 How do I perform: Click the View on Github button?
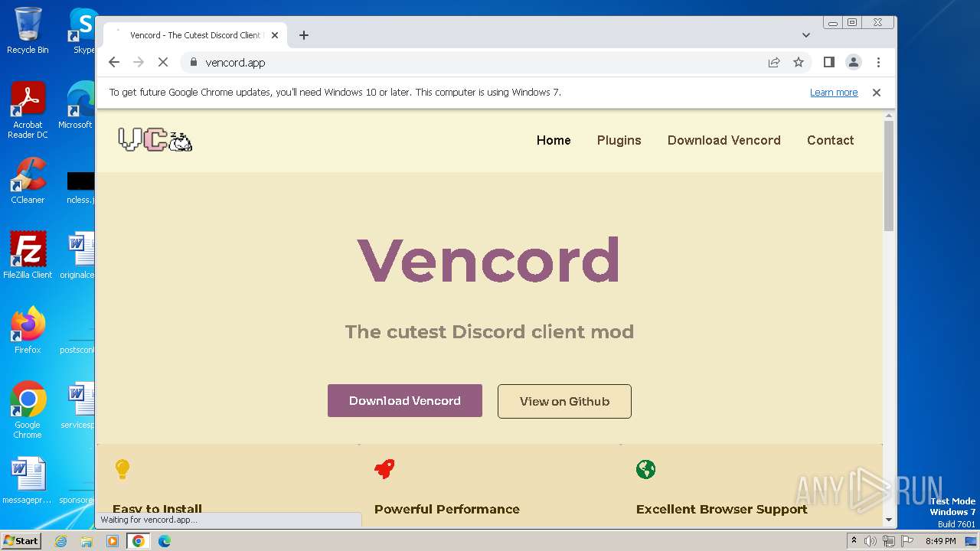pyautogui.click(x=564, y=401)
